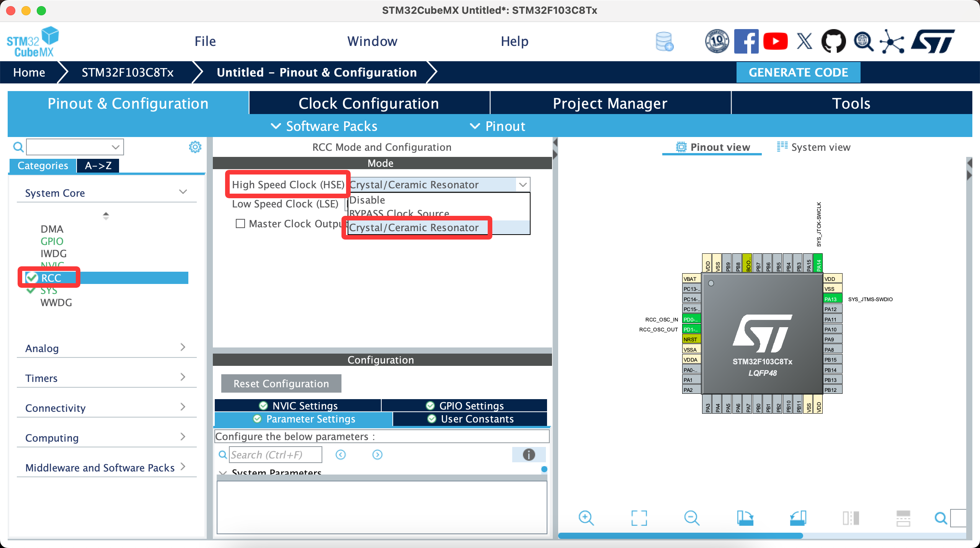Open the categories settings gear icon
The height and width of the screenshot is (548, 980).
pyautogui.click(x=195, y=147)
